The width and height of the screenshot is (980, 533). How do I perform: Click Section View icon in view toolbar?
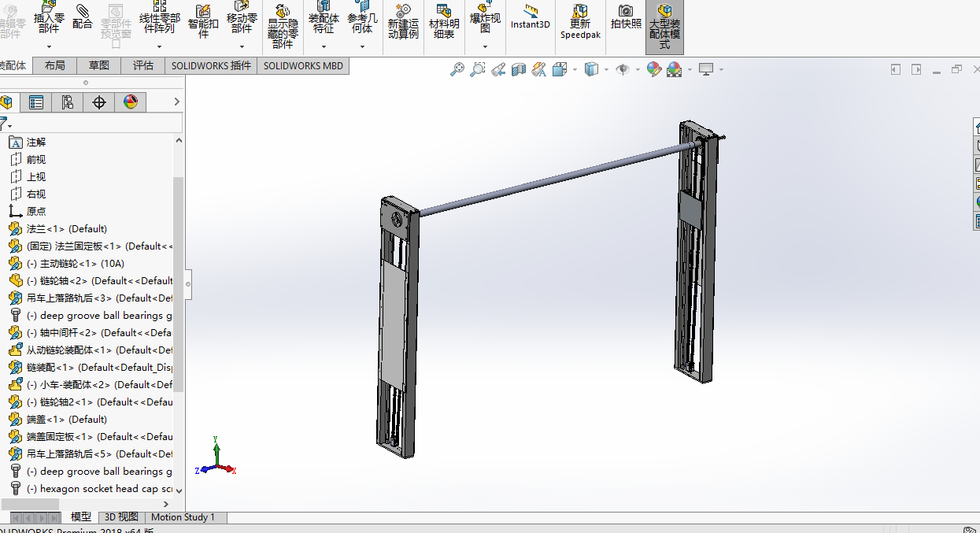click(519, 70)
